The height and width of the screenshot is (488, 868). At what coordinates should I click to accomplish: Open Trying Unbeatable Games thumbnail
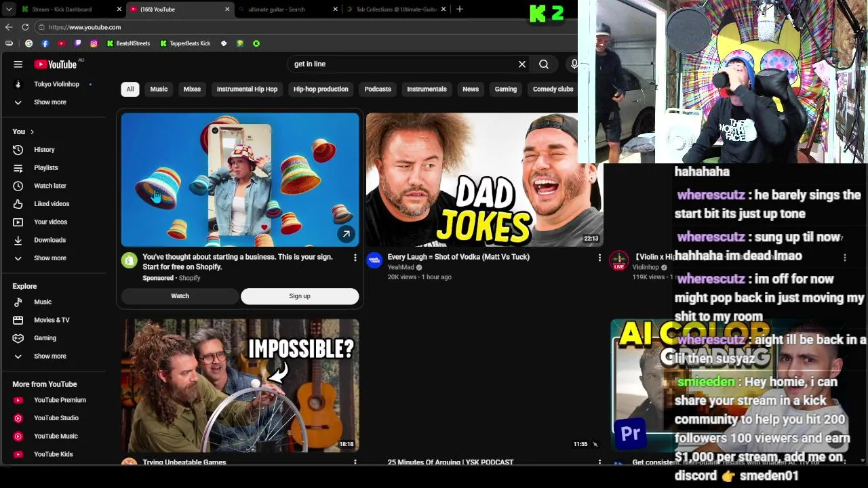click(x=240, y=386)
